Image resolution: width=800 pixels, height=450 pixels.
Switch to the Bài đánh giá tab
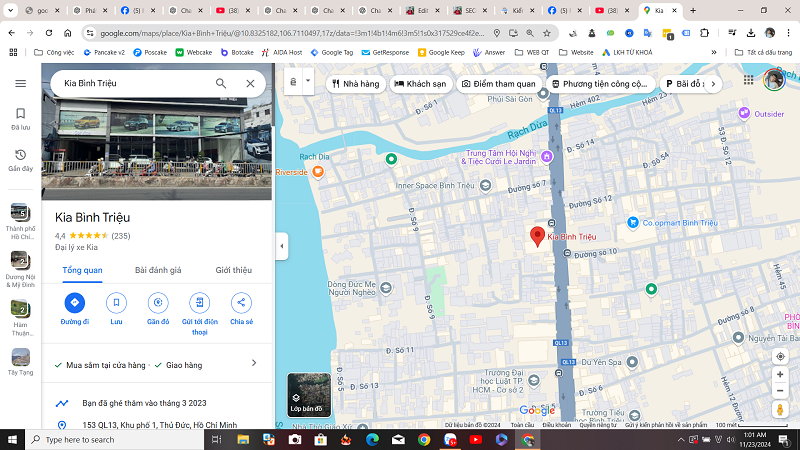pos(158,270)
